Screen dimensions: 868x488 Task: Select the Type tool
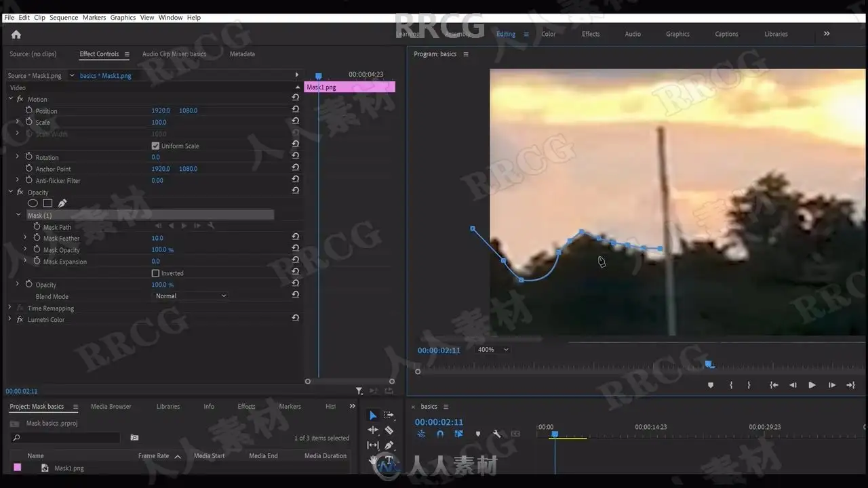(389, 460)
